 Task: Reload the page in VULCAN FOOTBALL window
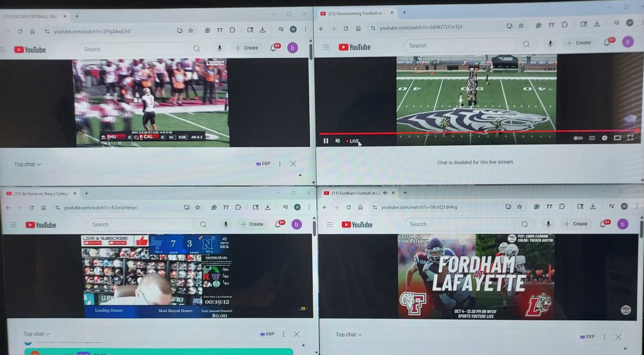tap(20, 31)
